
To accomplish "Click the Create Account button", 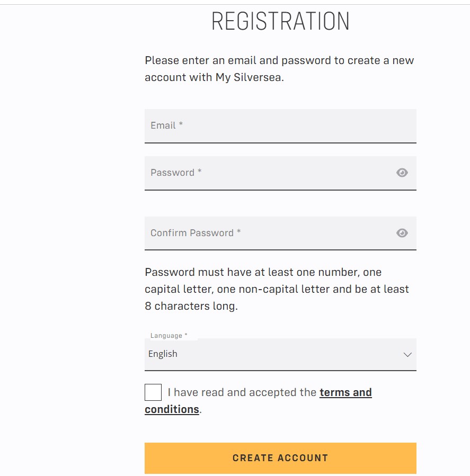I will [x=280, y=458].
